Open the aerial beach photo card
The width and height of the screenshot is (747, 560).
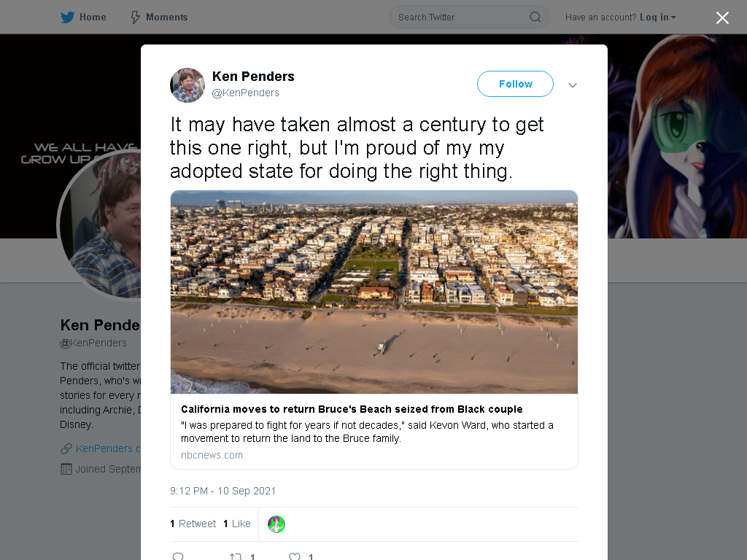[374, 292]
